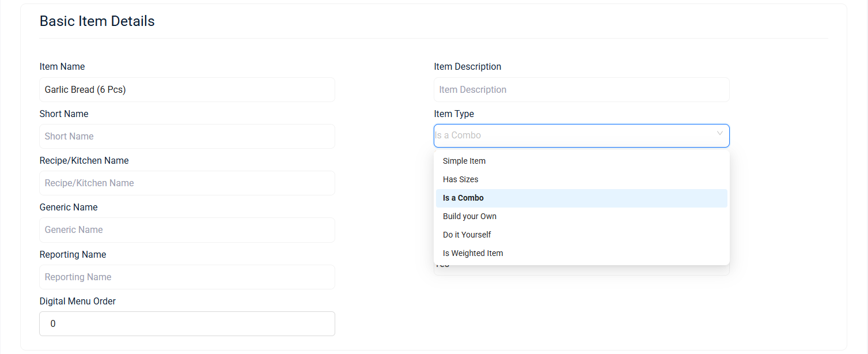Click the Item Type label text

point(454,114)
